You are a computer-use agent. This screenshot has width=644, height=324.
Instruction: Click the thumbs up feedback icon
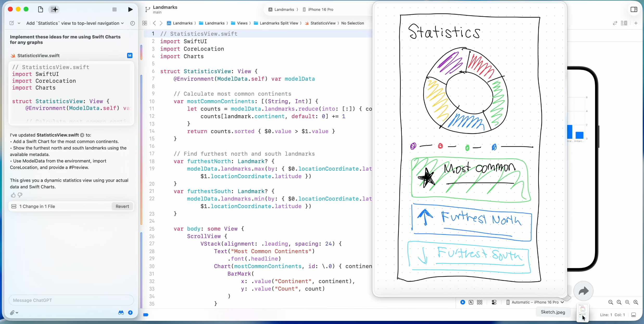13,195
